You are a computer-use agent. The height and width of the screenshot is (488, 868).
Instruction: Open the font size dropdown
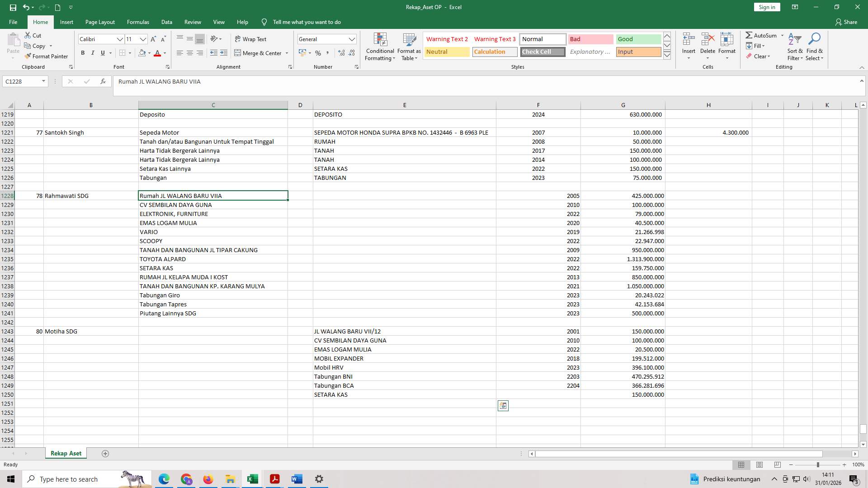click(x=143, y=39)
